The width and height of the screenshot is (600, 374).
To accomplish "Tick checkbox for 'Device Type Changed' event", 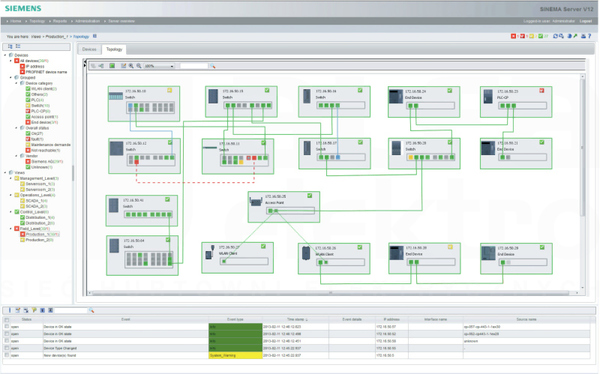I will coord(7,348).
